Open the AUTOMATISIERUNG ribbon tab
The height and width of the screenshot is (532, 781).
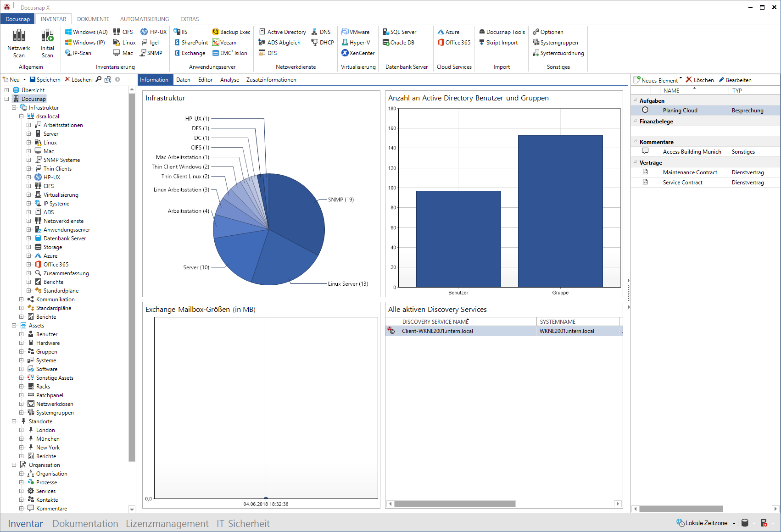click(x=145, y=19)
